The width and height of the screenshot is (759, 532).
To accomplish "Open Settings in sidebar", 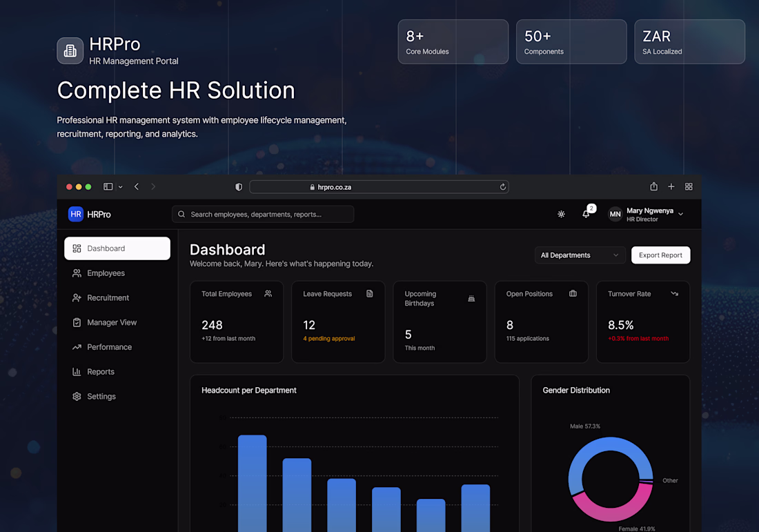I will [117, 397].
